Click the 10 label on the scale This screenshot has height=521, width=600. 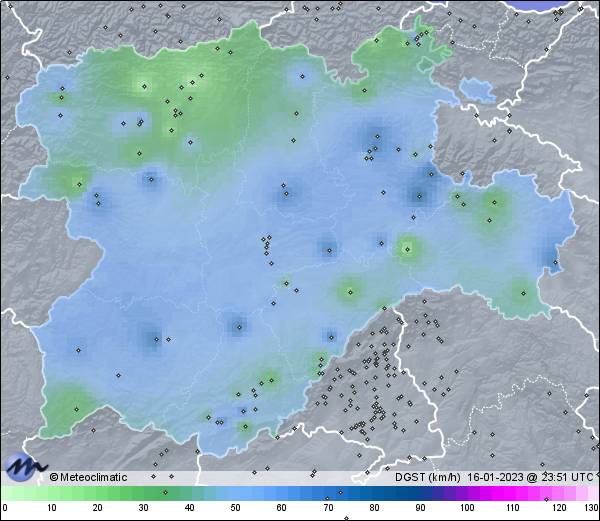(x=52, y=508)
